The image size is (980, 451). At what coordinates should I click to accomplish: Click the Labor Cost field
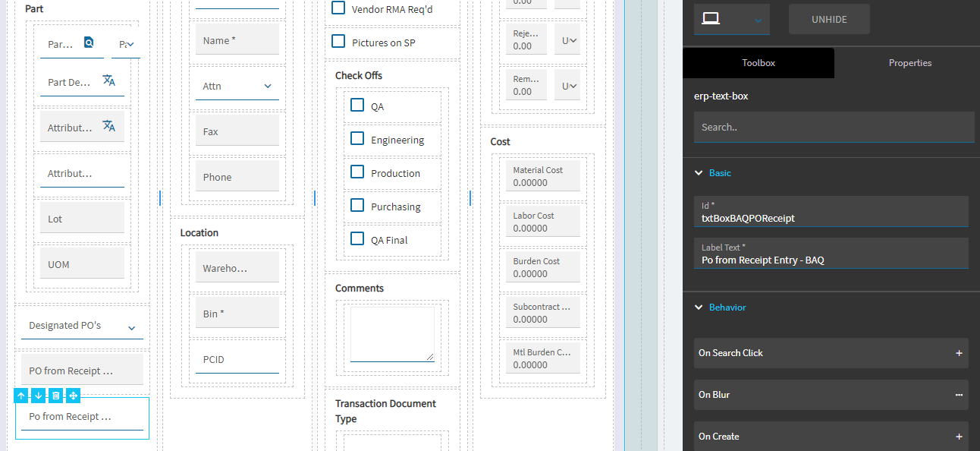[x=543, y=222]
